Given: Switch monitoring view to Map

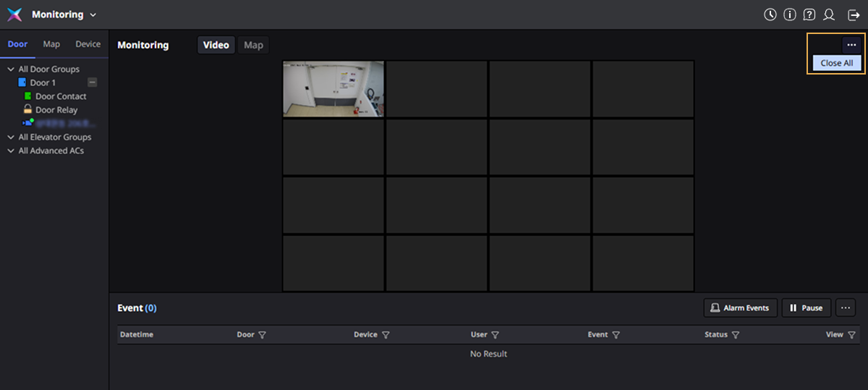Looking at the screenshot, I should [x=253, y=45].
